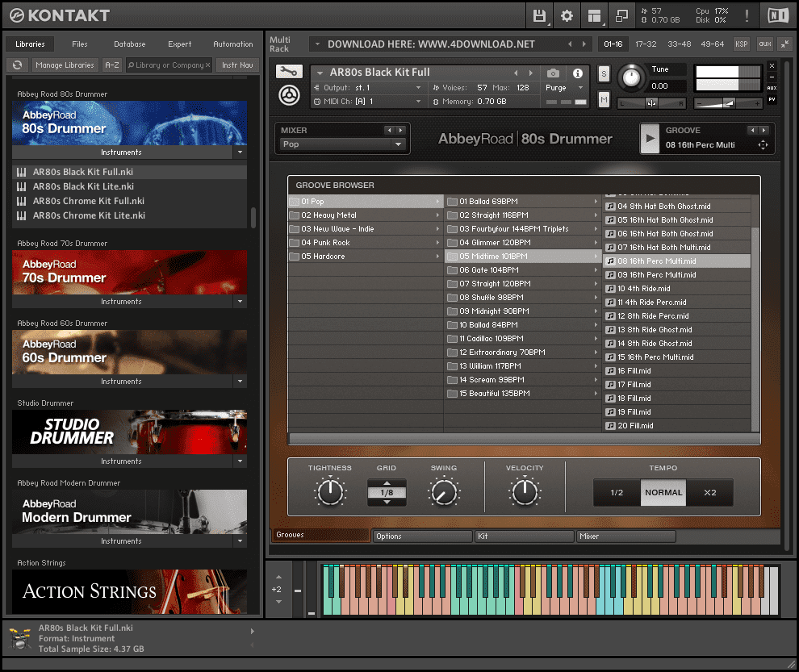Viewport: 799px width, 672px height.
Task: Adjust the Tightness knob
Action: 330,492
